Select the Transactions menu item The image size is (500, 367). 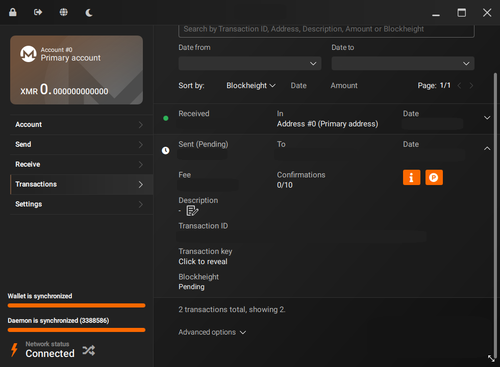tap(81, 184)
